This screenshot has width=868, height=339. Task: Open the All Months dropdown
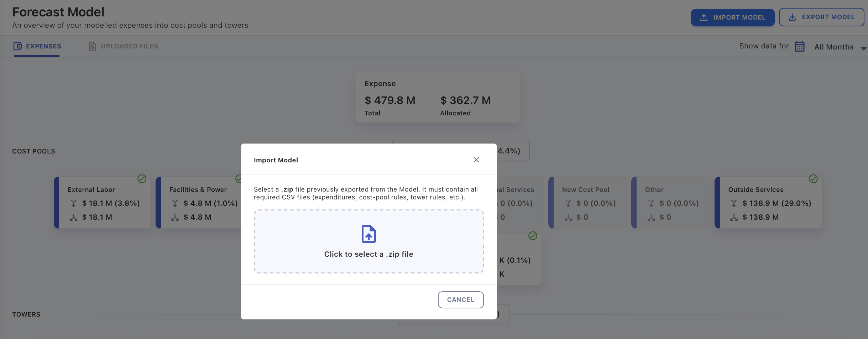[x=834, y=47]
